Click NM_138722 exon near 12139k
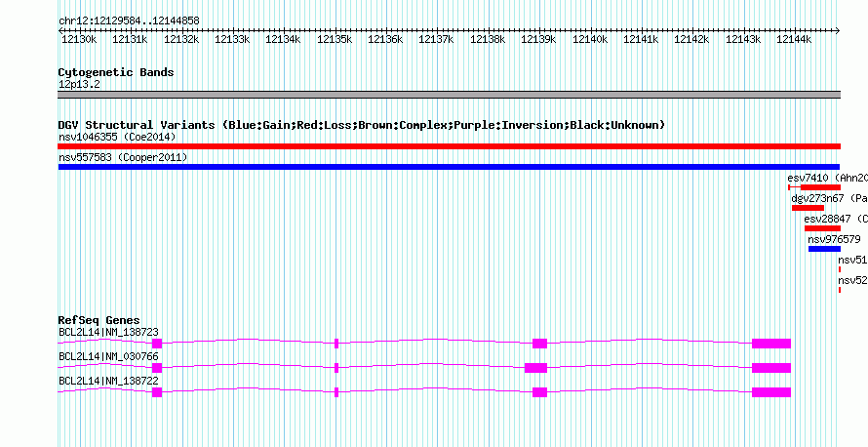 point(539,392)
